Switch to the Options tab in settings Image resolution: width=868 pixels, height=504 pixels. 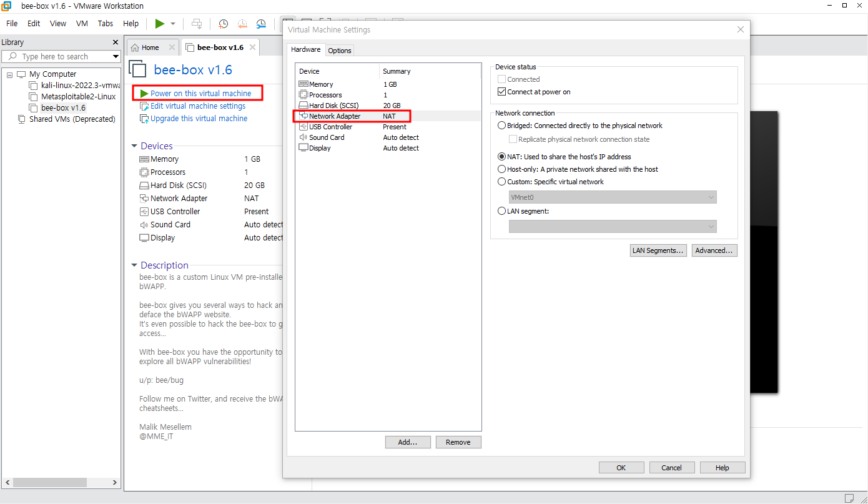coord(340,51)
